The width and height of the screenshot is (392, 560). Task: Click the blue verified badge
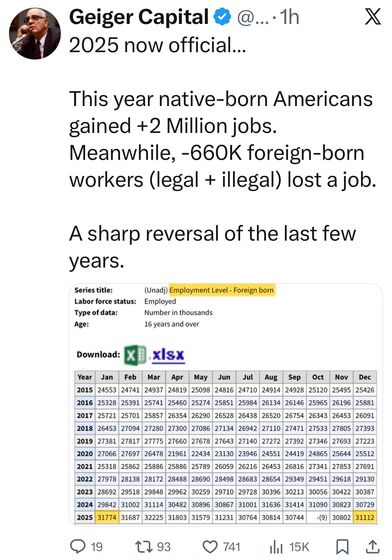pos(223,17)
